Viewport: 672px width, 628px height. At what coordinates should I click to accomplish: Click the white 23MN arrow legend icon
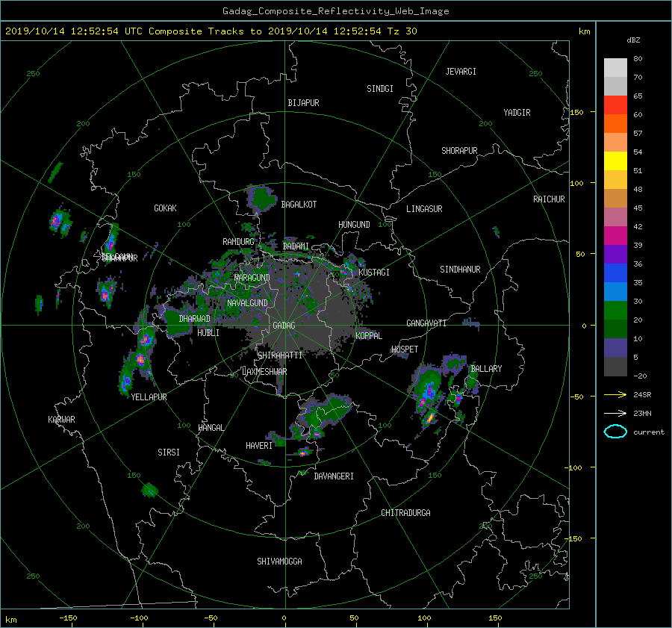(615, 413)
